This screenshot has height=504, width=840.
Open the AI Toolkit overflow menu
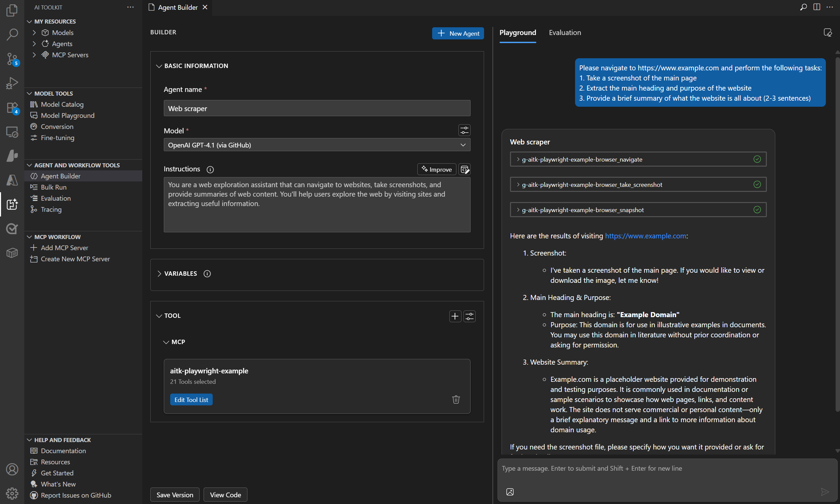[x=130, y=7]
